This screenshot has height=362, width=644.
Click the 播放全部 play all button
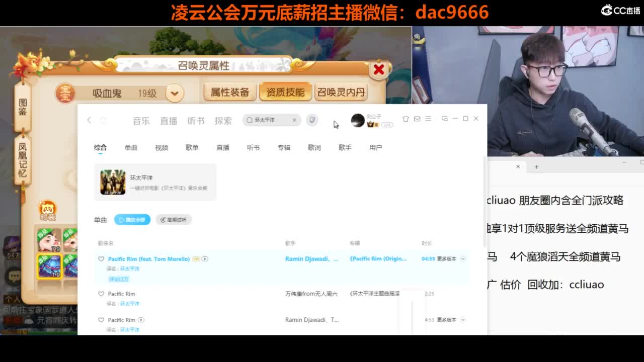point(132,220)
